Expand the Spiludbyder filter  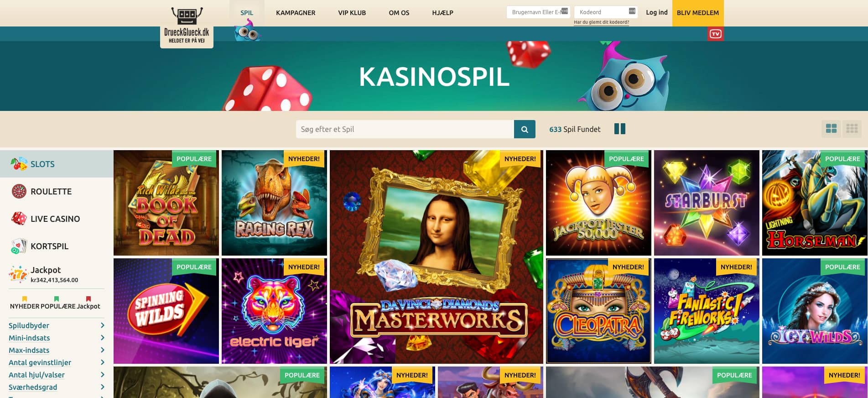57,325
